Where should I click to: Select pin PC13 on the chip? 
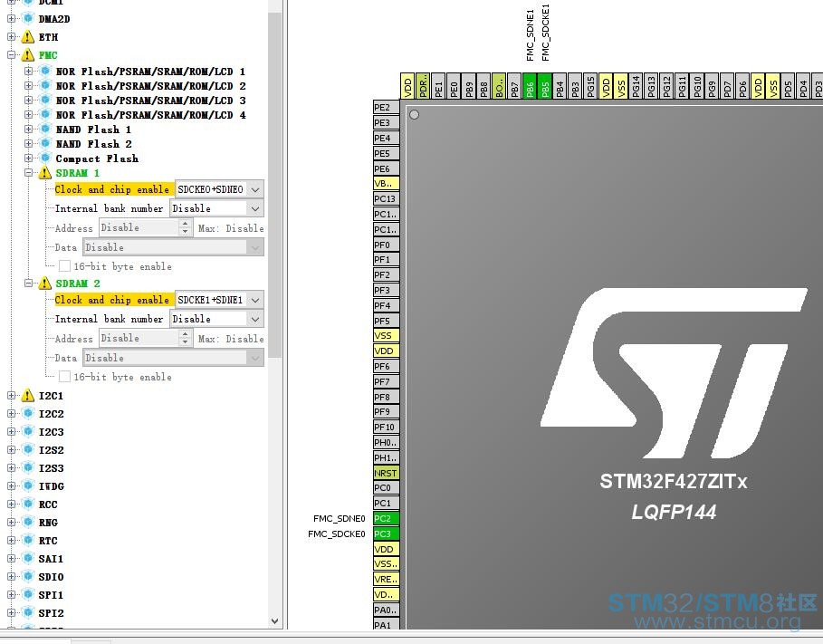point(386,198)
